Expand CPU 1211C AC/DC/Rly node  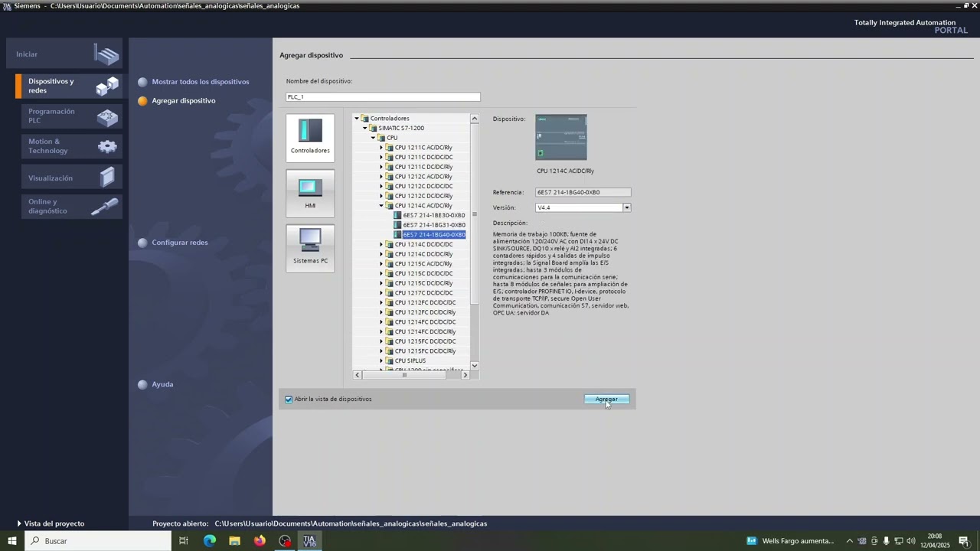381,148
